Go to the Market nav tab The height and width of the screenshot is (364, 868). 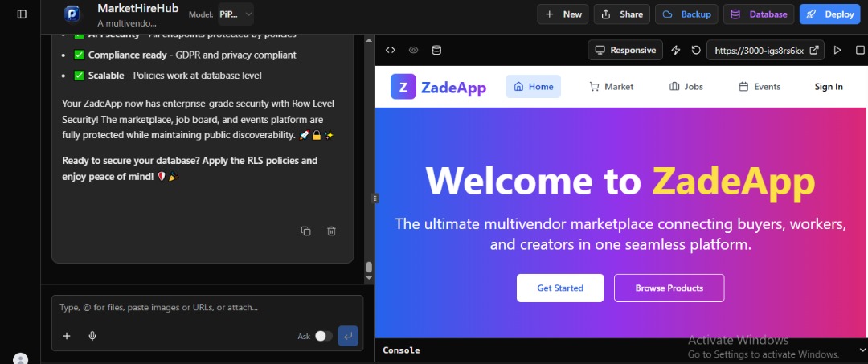(611, 87)
